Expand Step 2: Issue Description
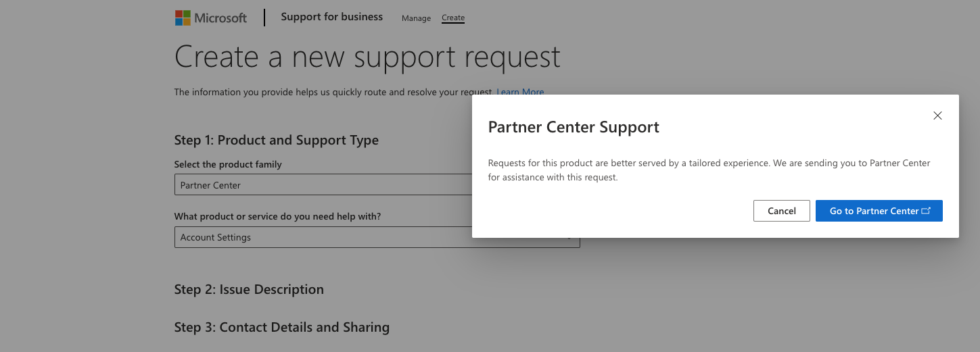This screenshot has height=352, width=980. pyautogui.click(x=249, y=289)
